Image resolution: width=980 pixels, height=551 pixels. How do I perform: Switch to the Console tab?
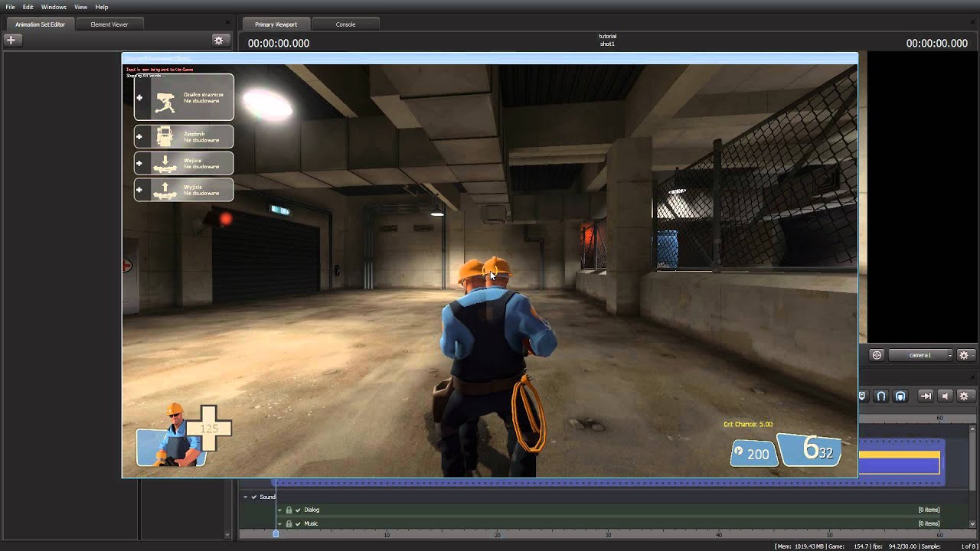pos(345,24)
